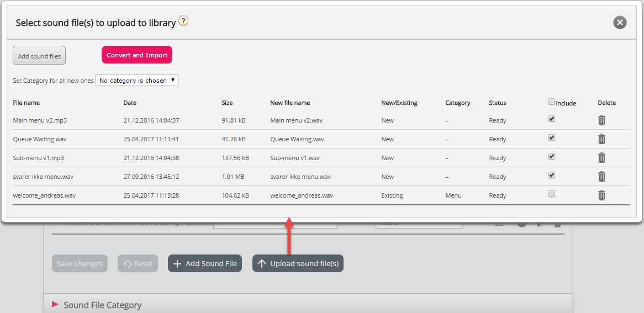Remove svarer ikke menu.wav via trash icon
Image resolution: width=644 pixels, height=313 pixels.
(x=601, y=177)
